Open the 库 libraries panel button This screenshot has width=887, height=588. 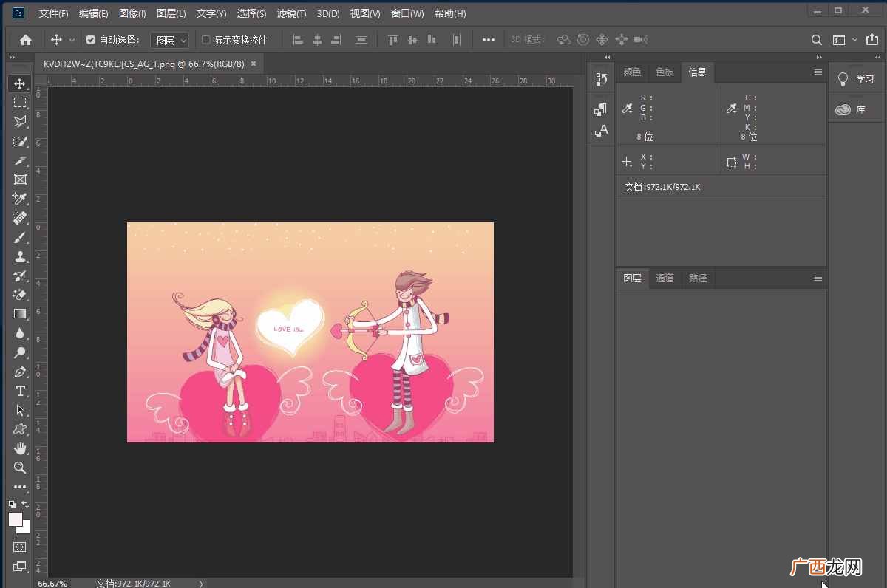pos(850,109)
